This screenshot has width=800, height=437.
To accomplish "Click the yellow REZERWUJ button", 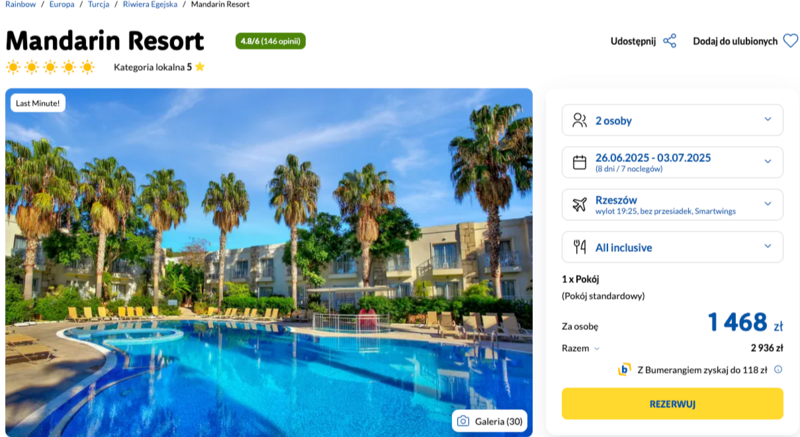I will (x=672, y=404).
